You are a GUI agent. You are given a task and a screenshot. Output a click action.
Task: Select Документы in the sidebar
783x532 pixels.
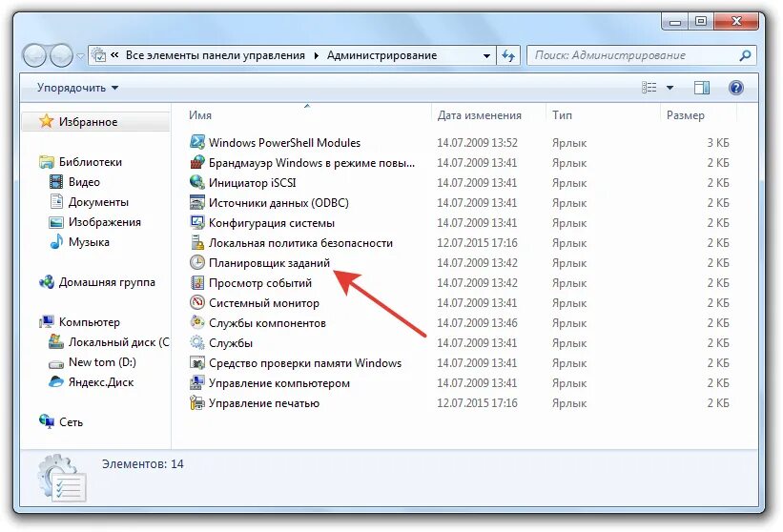pos(98,201)
